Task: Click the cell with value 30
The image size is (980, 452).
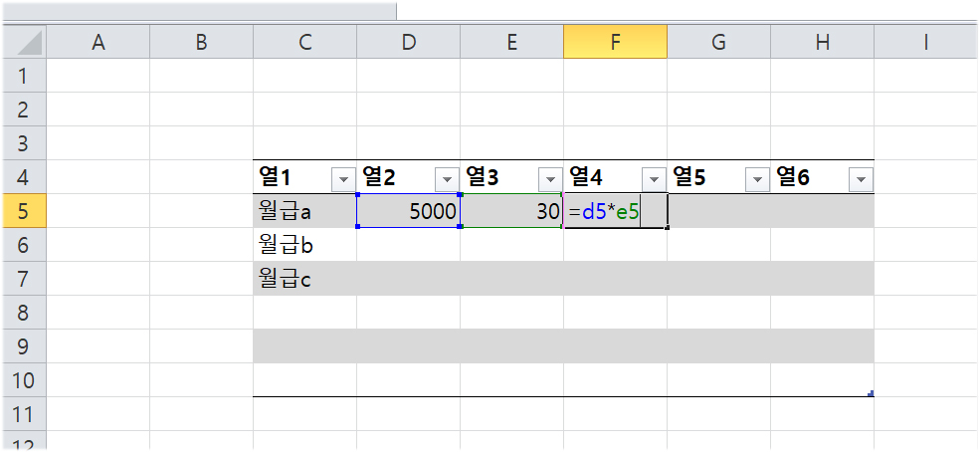Action: coord(511,211)
